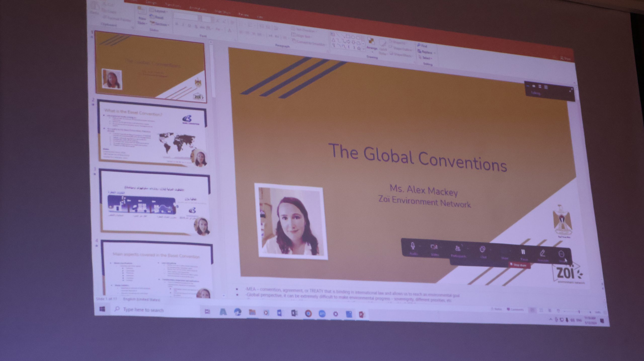This screenshot has width=644, height=361.
Task: Open Excel from the taskbar
Action: (294, 313)
